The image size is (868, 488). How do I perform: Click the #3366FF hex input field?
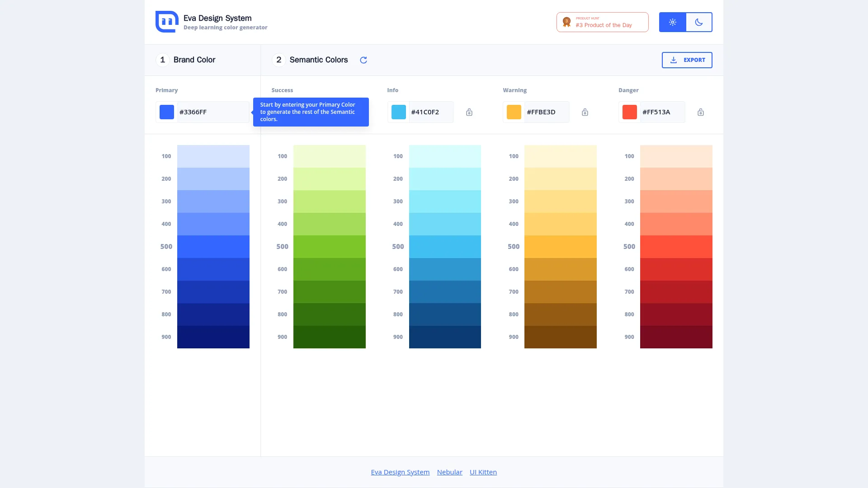212,112
